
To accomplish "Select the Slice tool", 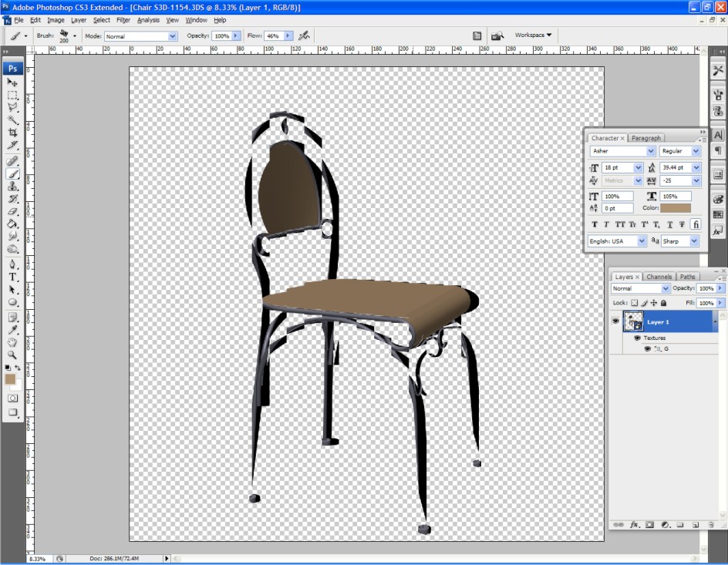I will point(12,145).
